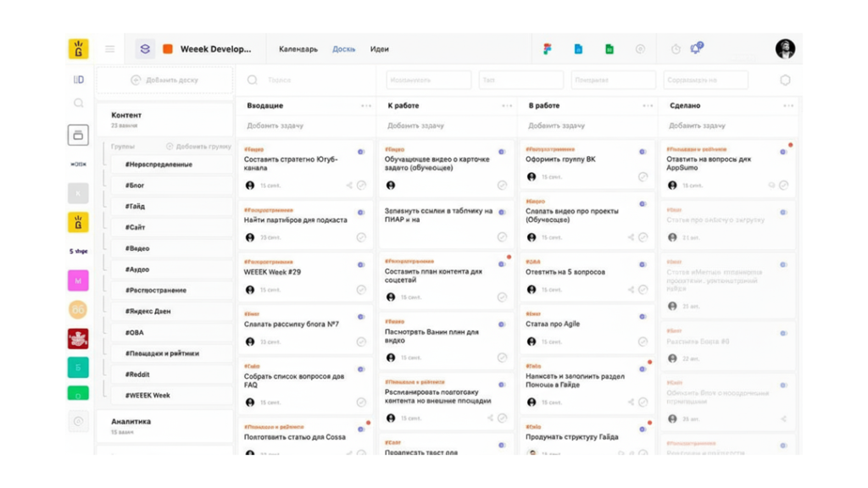The width and height of the screenshot is (868, 488).
Task: Open the 'Сделано' column three-dot menu
Action: click(788, 106)
